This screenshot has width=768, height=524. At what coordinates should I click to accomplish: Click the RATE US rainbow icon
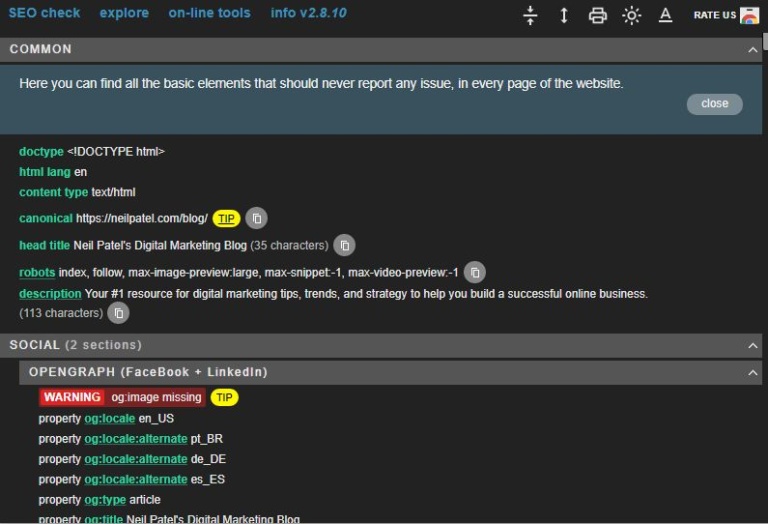pos(749,15)
